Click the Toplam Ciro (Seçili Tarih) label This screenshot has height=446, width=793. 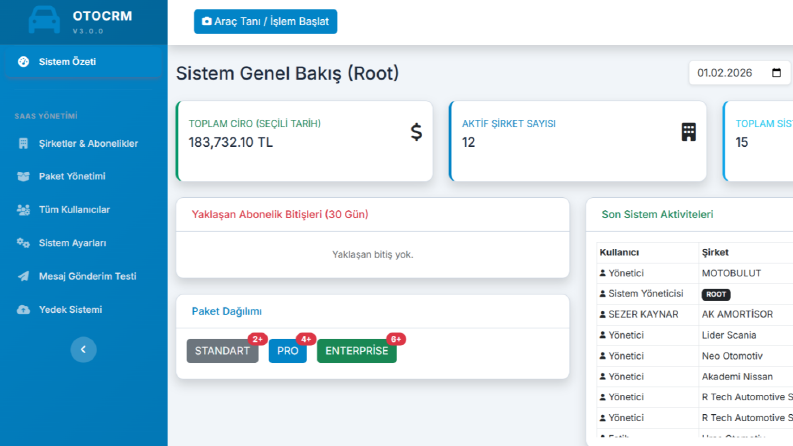tap(255, 124)
